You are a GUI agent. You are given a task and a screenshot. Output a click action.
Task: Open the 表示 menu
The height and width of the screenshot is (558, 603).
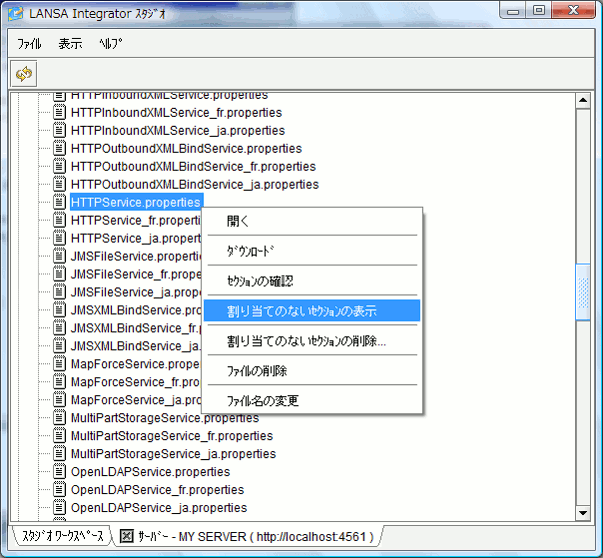pos(70,44)
